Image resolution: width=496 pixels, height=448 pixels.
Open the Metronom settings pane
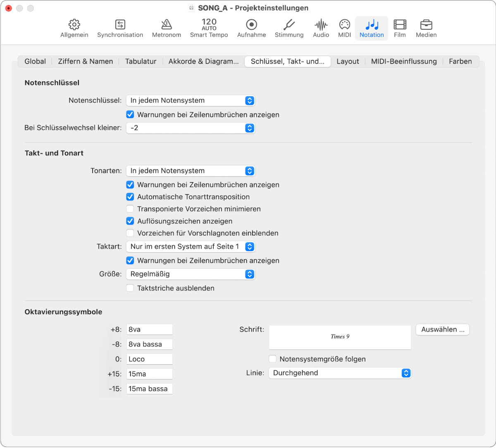click(x=167, y=28)
